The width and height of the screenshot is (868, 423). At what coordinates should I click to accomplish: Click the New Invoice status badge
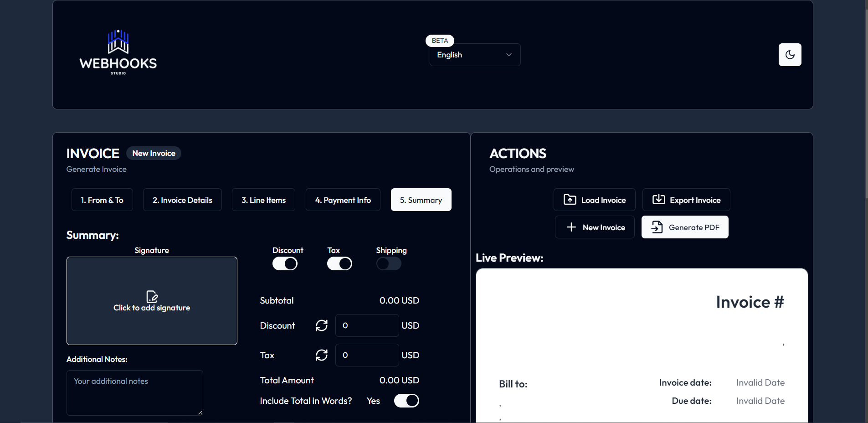(154, 153)
